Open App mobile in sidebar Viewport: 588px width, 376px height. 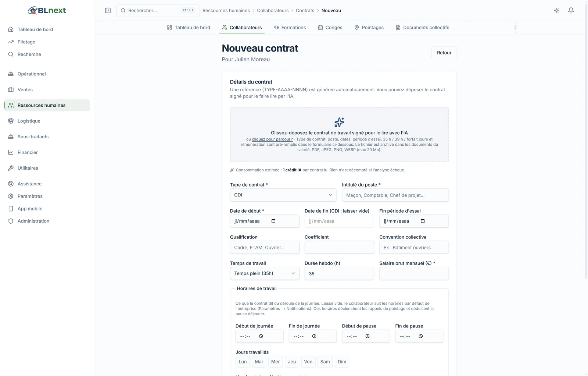pyautogui.click(x=47, y=209)
